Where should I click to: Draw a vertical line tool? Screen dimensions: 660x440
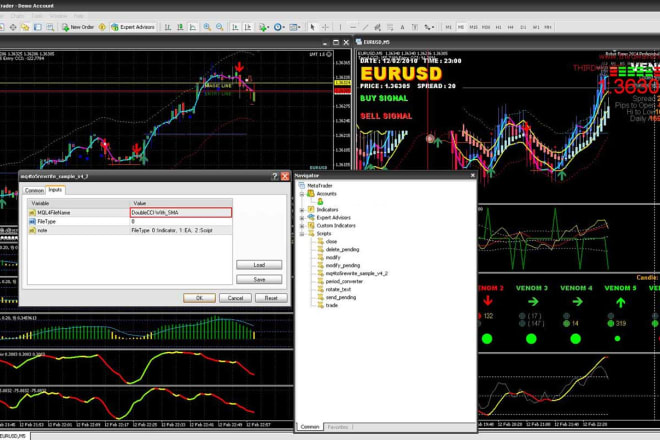point(340,27)
